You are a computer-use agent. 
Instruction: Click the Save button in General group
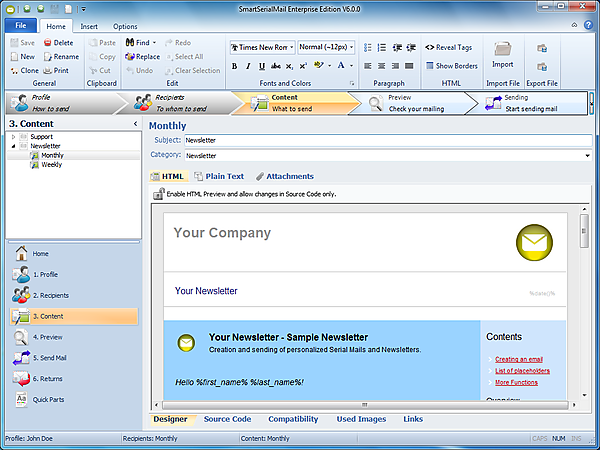[23, 43]
